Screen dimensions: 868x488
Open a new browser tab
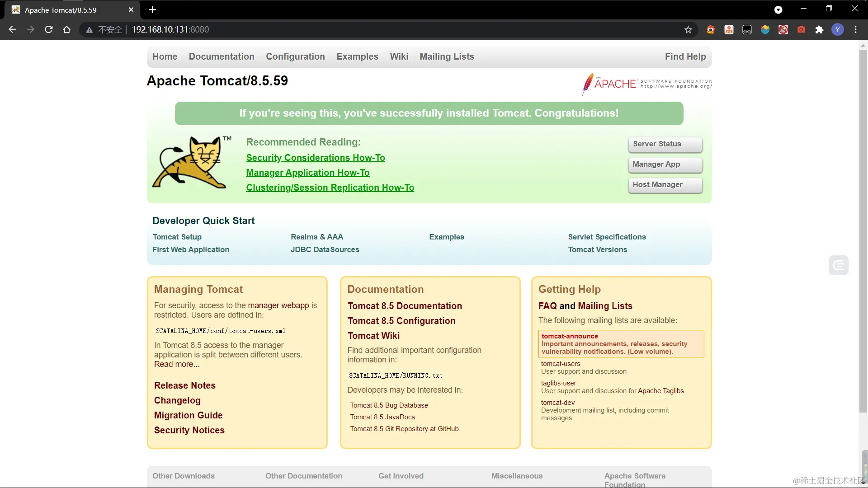pyautogui.click(x=152, y=10)
